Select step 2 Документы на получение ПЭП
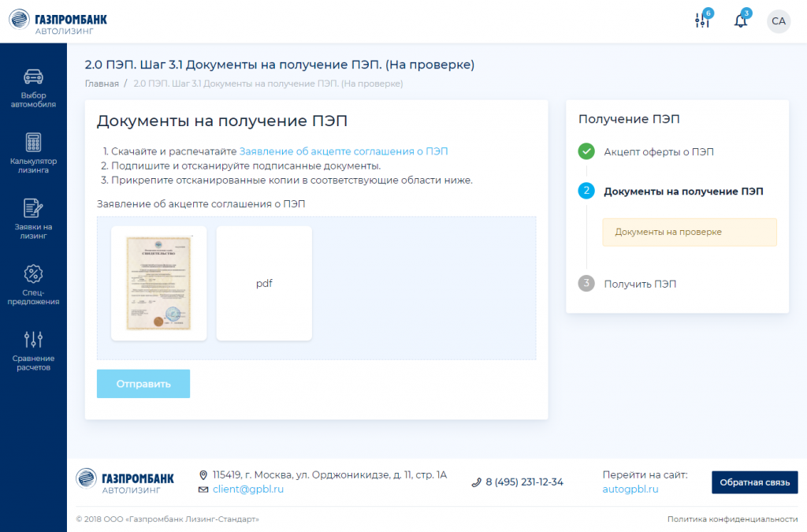Screen dimensions: 807x532 pos(671,191)
